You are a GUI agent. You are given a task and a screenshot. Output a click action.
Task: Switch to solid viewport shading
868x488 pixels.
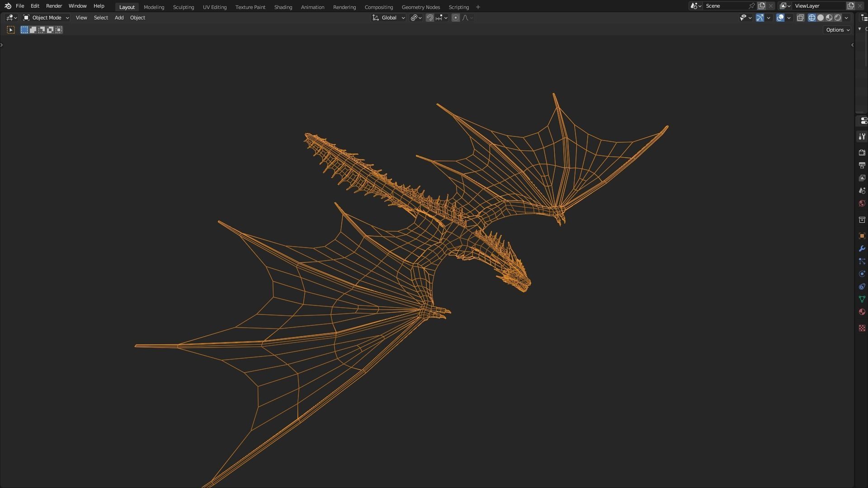821,18
